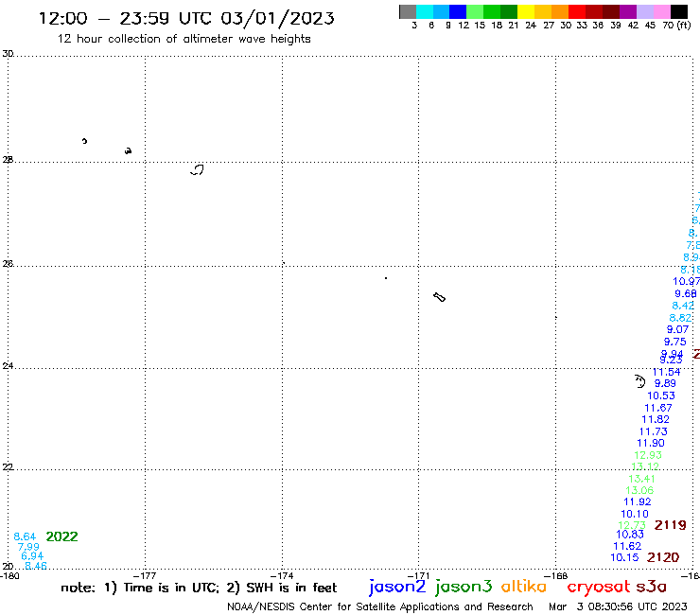Click the wave height value 10.83
The height and width of the screenshot is (615, 700).
click(630, 535)
